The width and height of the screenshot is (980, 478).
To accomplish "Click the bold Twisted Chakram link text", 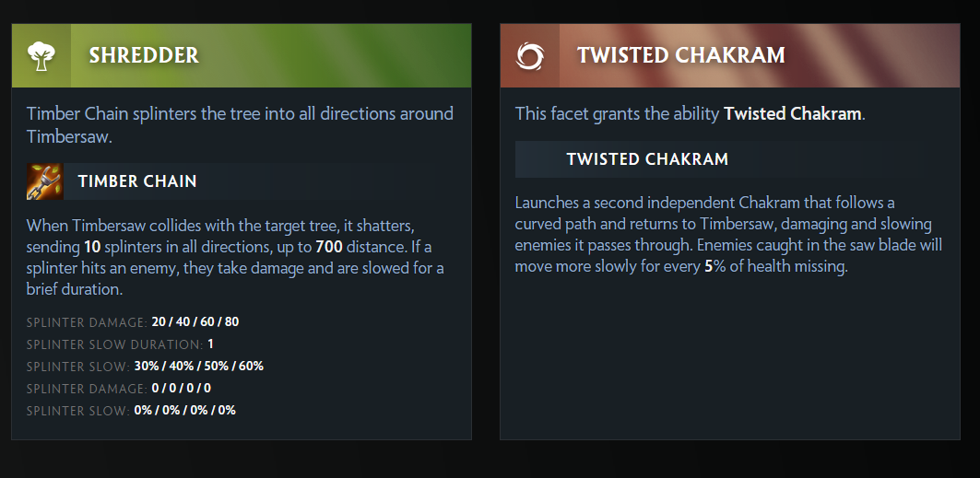I will click(x=793, y=113).
